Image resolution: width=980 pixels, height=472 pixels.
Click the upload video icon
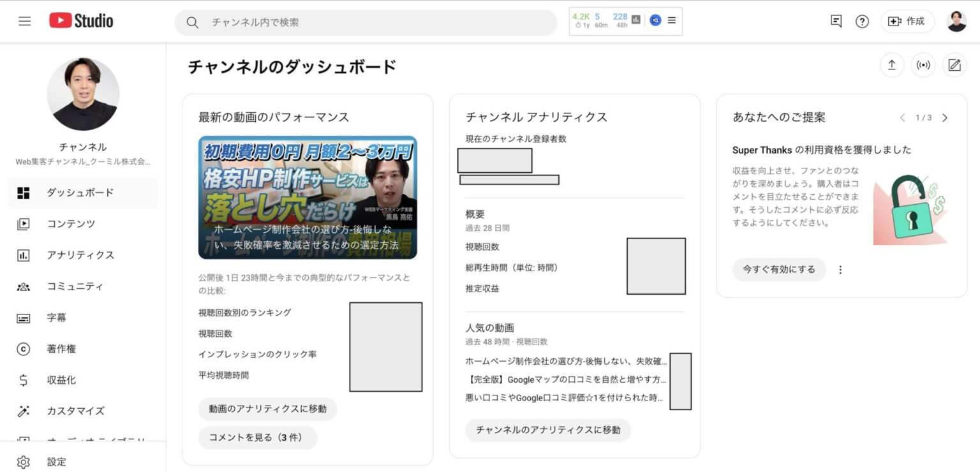tap(891, 64)
